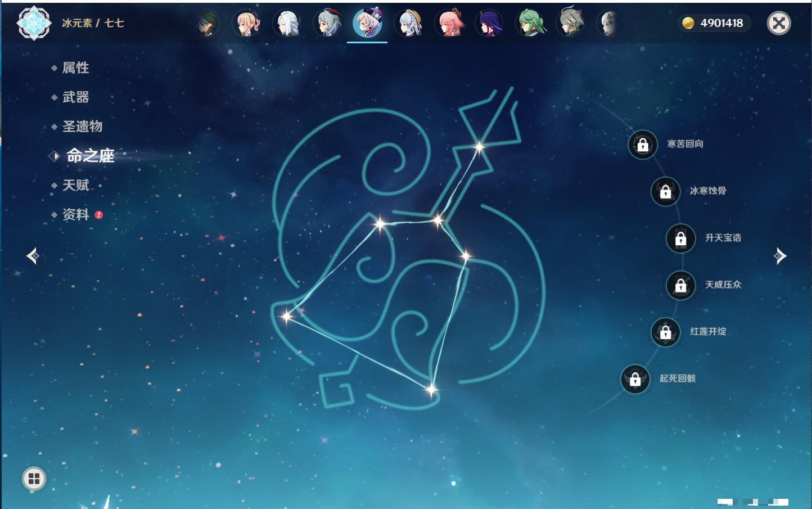
Task: Open the locked 冰寒蚀骨 constellation node
Action: pyautogui.click(x=666, y=191)
